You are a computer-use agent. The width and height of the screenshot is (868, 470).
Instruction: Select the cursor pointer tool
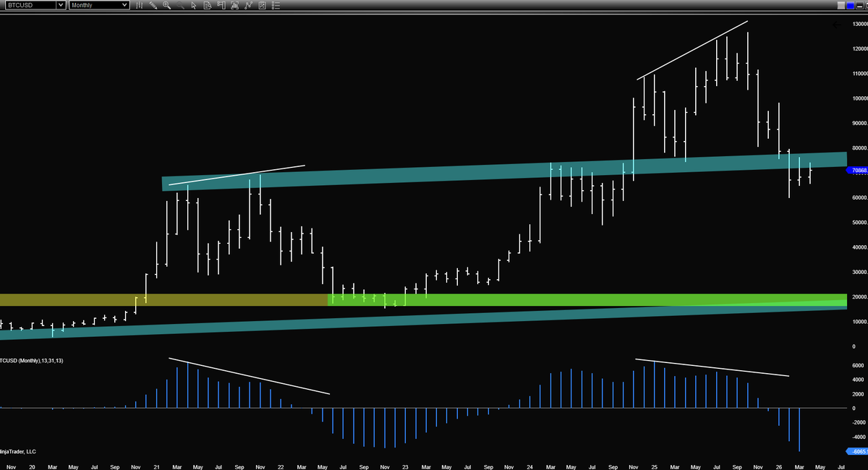coord(194,5)
